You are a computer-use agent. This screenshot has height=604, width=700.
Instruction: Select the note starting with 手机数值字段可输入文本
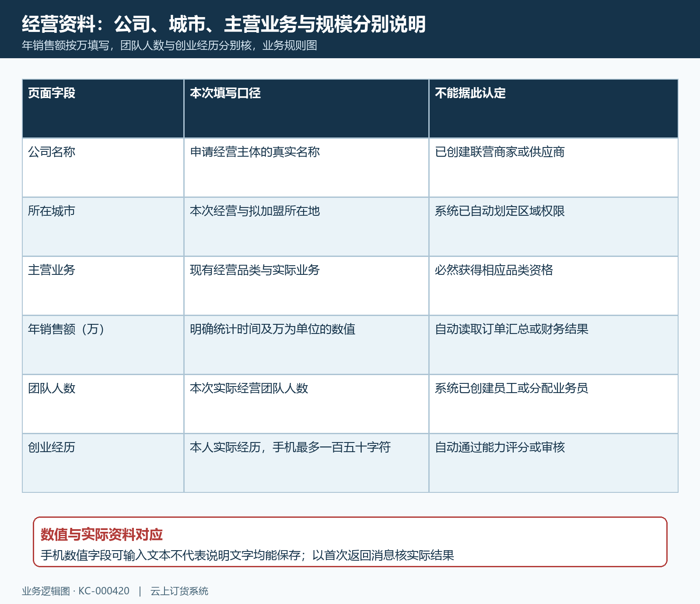247,555
